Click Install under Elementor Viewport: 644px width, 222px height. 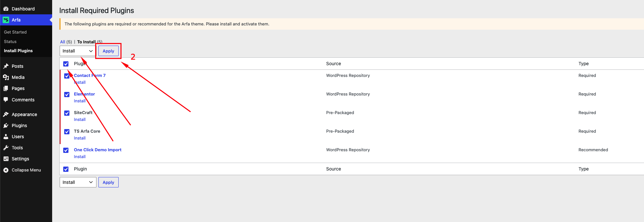click(x=80, y=101)
